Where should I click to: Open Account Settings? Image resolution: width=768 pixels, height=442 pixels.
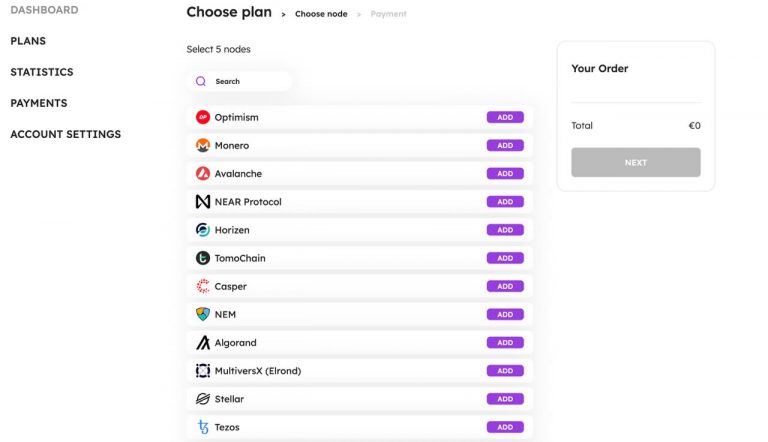(x=66, y=134)
